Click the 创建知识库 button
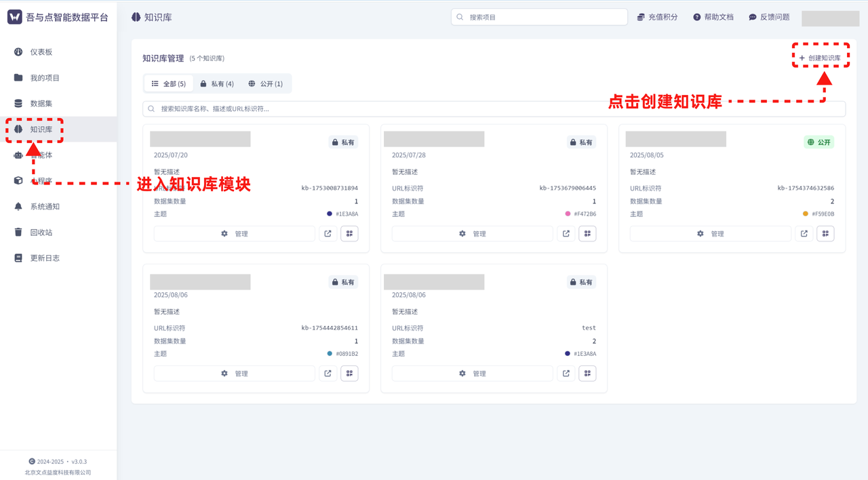 point(821,58)
